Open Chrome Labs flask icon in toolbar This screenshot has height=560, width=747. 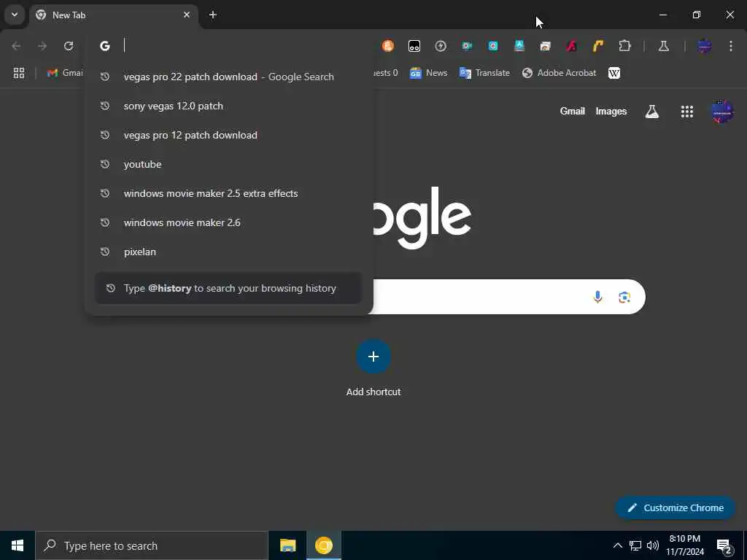click(x=664, y=46)
